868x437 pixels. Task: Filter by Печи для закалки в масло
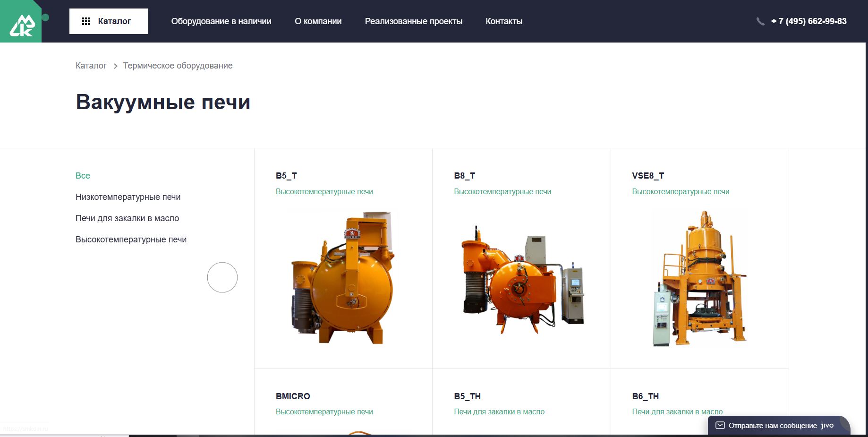tap(127, 218)
